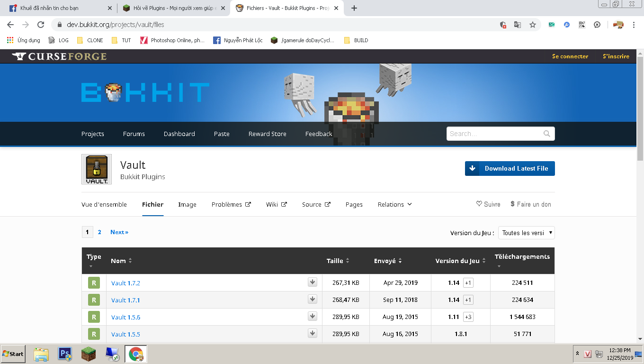Open the Chrome three-dot menu
The height and width of the screenshot is (364, 644).
[x=634, y=25]
